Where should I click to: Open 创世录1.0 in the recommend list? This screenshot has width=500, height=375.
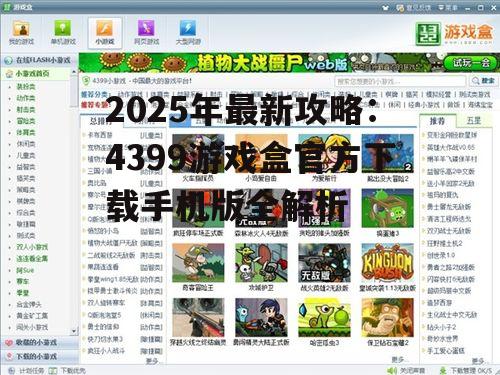click(x=441, y=255)
